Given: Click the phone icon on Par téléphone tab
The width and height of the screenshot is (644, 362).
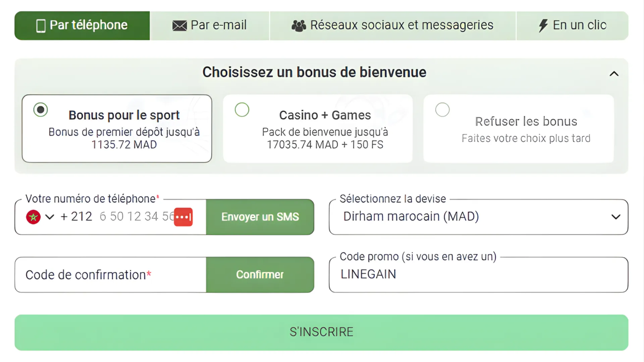Looking at the screenshot, I should tap(41, 25).
